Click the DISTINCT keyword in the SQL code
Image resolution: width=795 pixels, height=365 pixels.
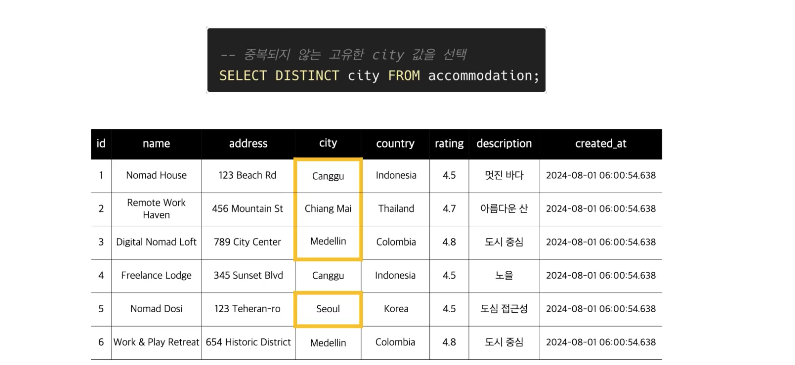307,76
